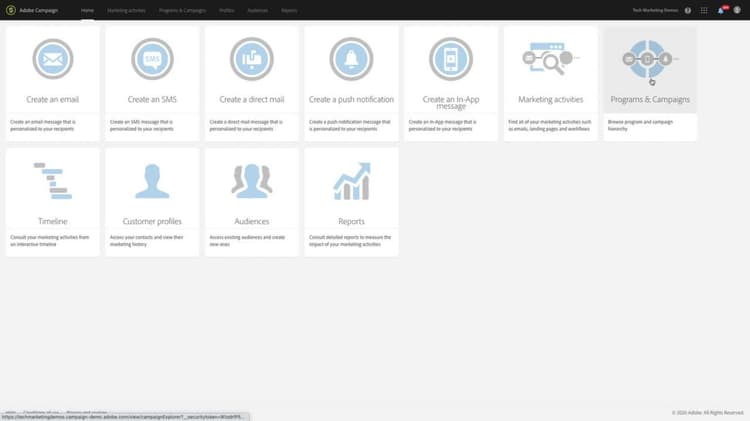Open the Create a direct mail mailbox icon
Screen dimensions: 750x421
(252, 59)
